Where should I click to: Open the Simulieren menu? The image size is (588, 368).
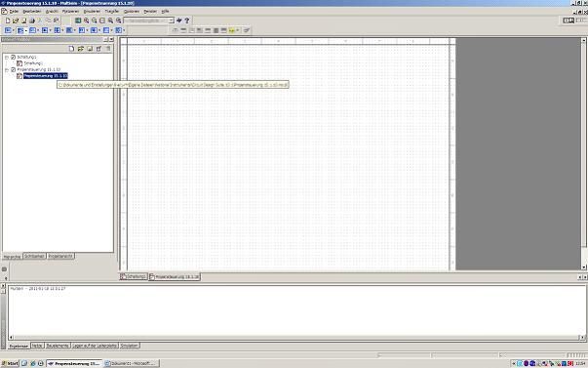click(x=92, y=12)
